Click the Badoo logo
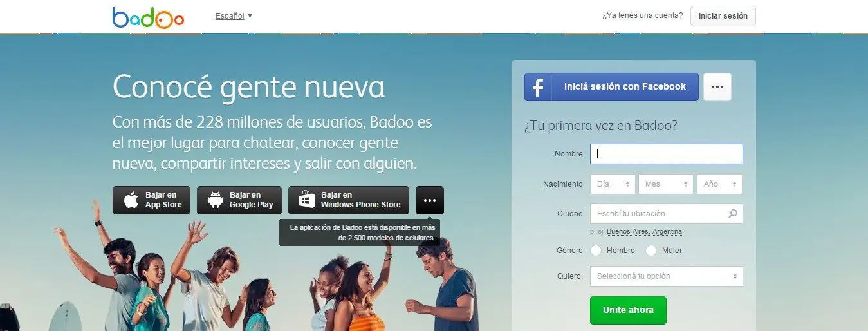Image resolution: width=868 pixels, height=331 pixels. tap(148, 17)
